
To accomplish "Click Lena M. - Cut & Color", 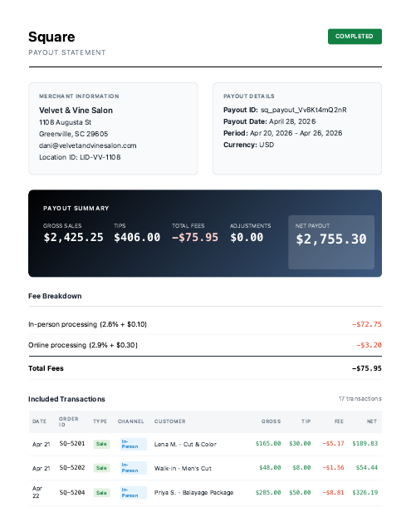I will 185,444.
